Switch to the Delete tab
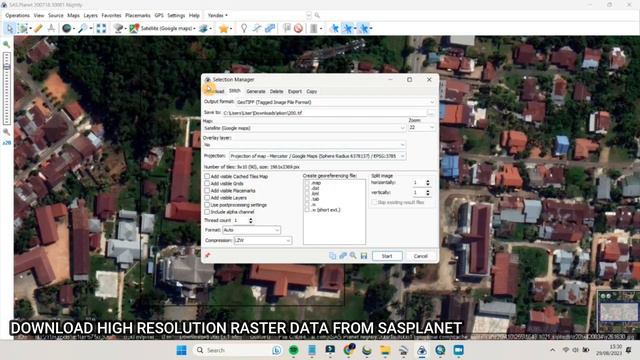 tap(276, 91)
